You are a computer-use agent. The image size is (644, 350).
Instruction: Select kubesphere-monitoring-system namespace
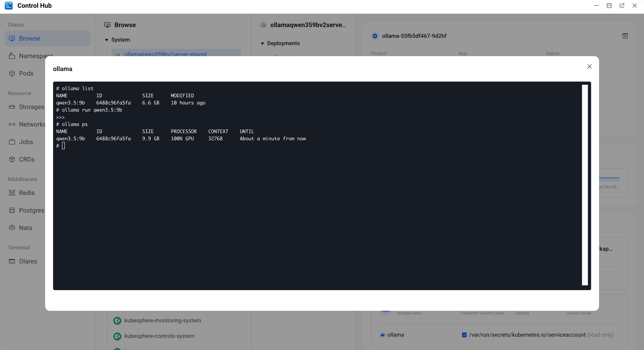162,321
